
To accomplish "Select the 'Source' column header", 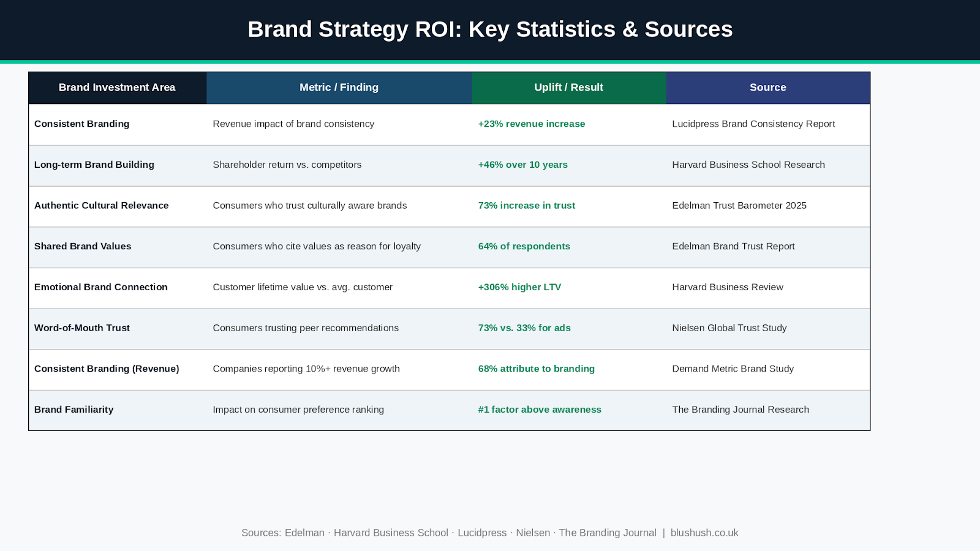I will point(767,88).
